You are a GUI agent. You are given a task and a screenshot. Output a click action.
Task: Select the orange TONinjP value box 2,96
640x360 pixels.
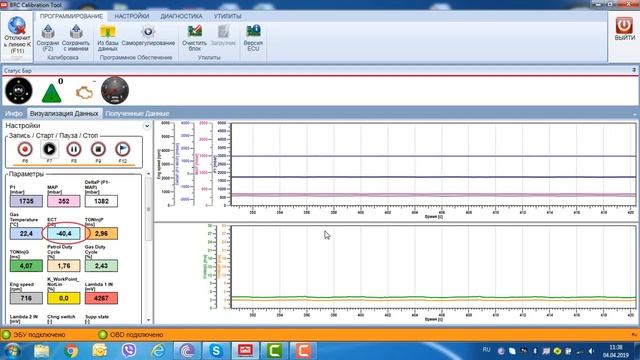[x=101, y=233]
